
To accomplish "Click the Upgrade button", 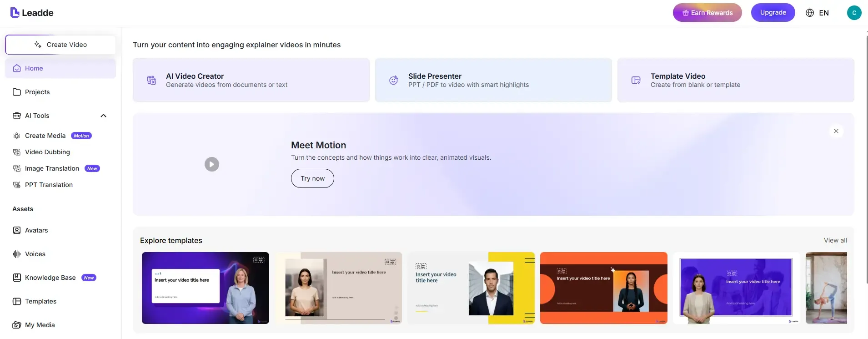I will (x=773, y=12).
